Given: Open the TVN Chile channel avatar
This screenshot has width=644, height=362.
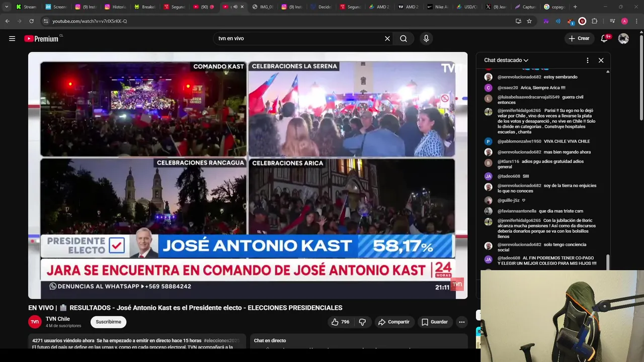Looking at the screenshot, I should pyautogui.click(x=35, y=322).
